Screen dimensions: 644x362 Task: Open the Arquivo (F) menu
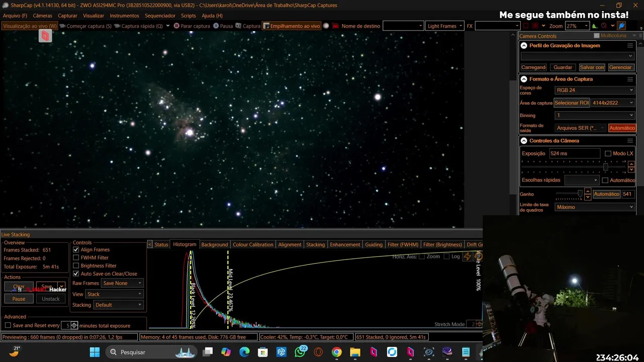pyautogui.click(x=15, y=16)
